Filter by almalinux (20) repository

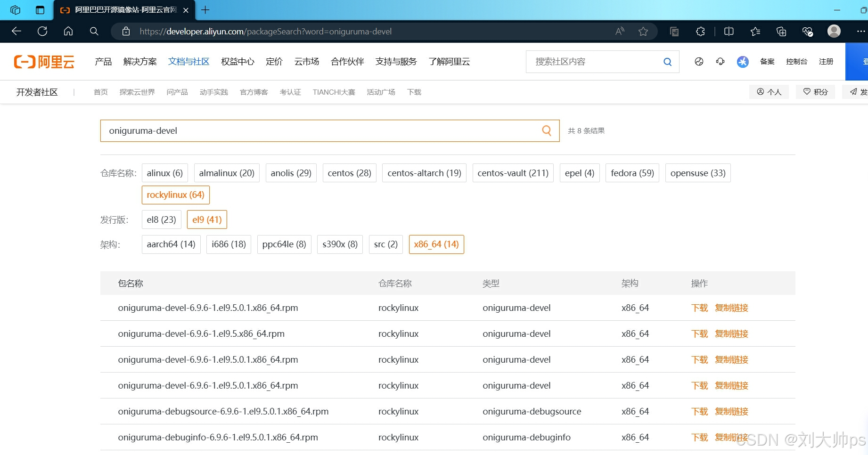click(227, 173)
